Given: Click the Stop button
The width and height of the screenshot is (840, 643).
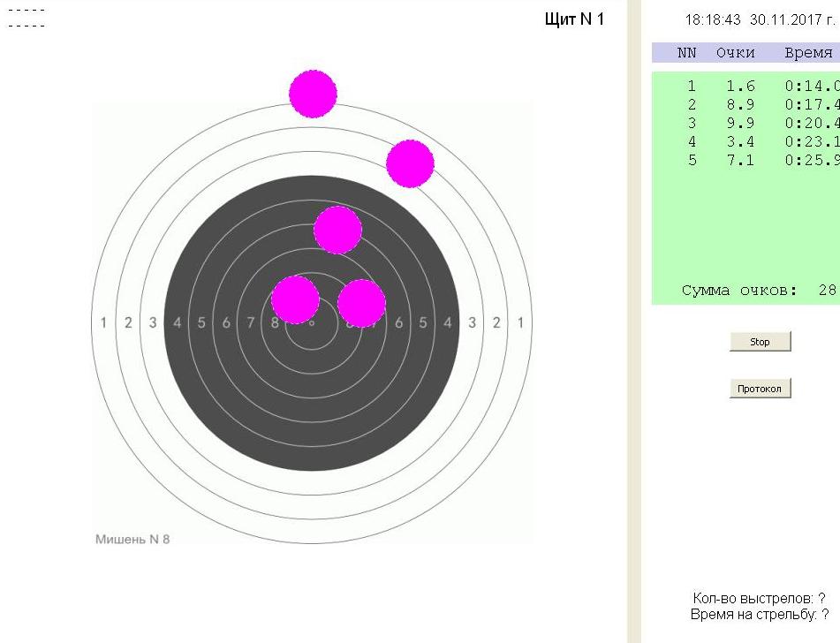Looking at the screenshot, I should pos(760,342).
